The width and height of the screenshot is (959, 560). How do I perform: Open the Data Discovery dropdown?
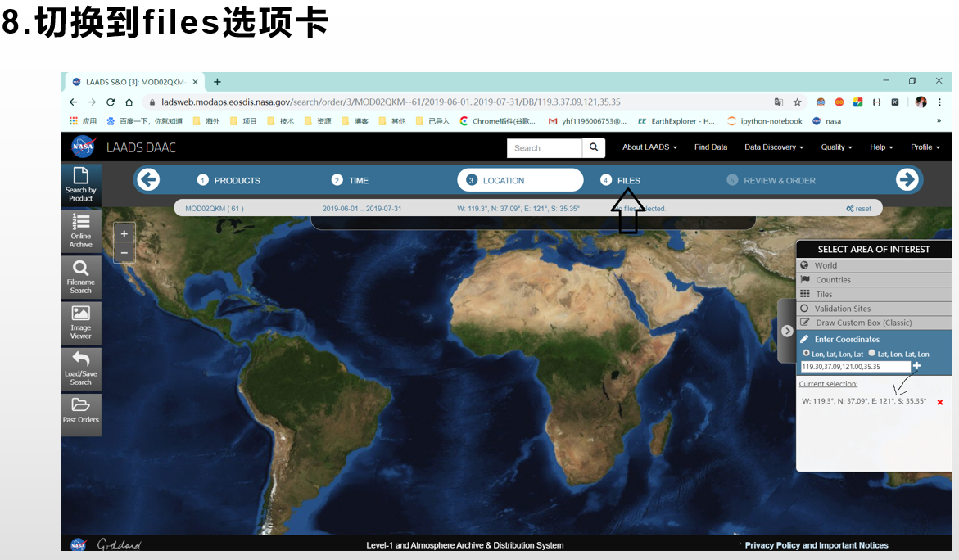click(772, 147)
